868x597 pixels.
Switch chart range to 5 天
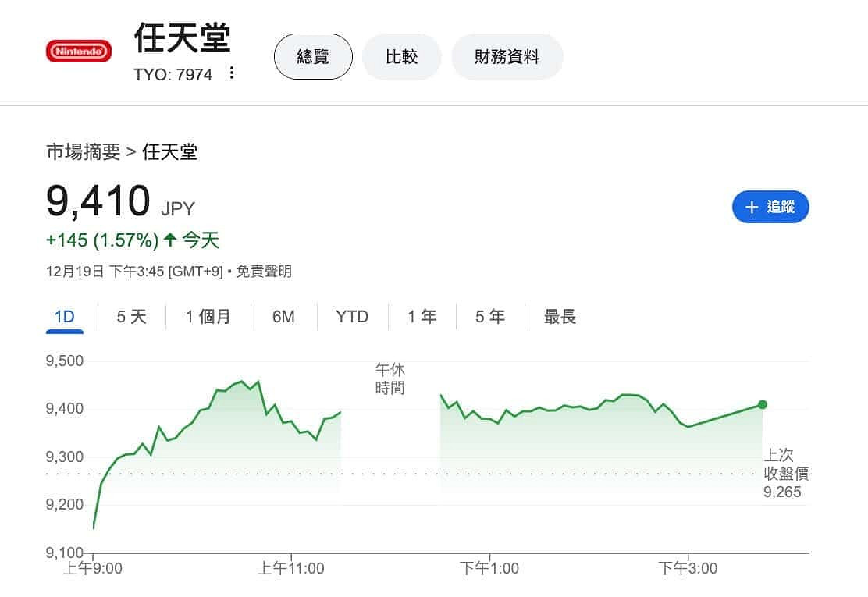[x=131, y=317]
